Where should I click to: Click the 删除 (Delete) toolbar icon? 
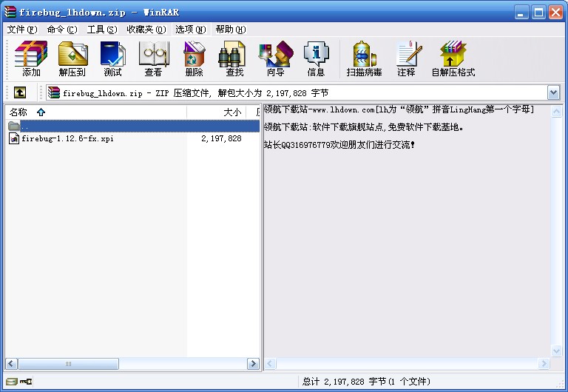coord(195,58)
